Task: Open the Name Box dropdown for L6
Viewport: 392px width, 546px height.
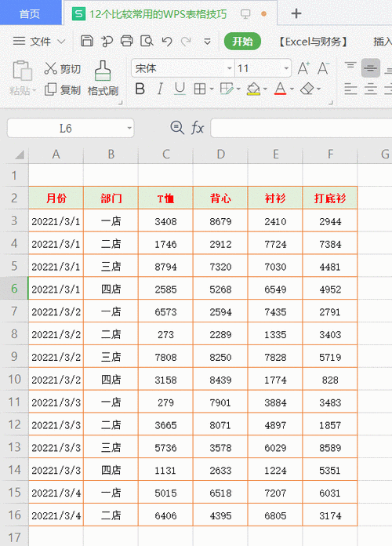Action: coord(129,128)
